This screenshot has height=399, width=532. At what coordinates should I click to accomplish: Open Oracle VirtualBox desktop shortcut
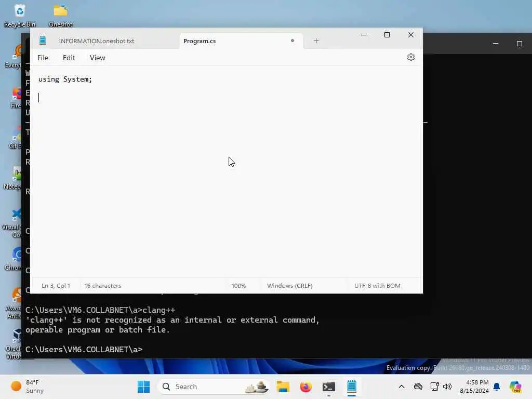pyautogui.click(x=14, y=344)
